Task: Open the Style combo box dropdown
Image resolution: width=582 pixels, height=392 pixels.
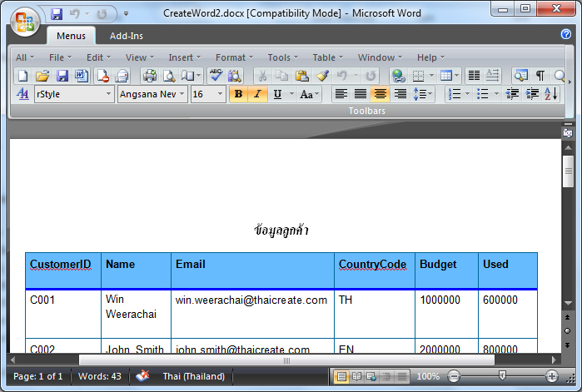Action: coord(108,94)
